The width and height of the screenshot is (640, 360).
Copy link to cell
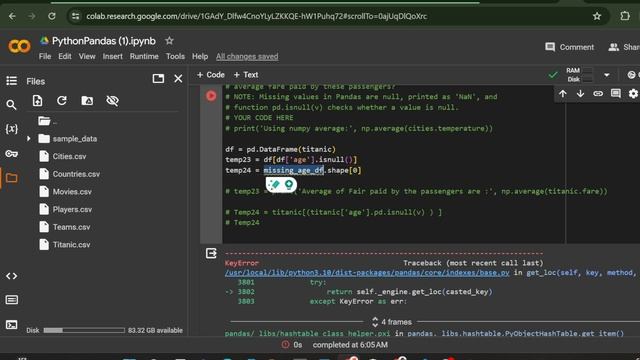tap(598, 94)
